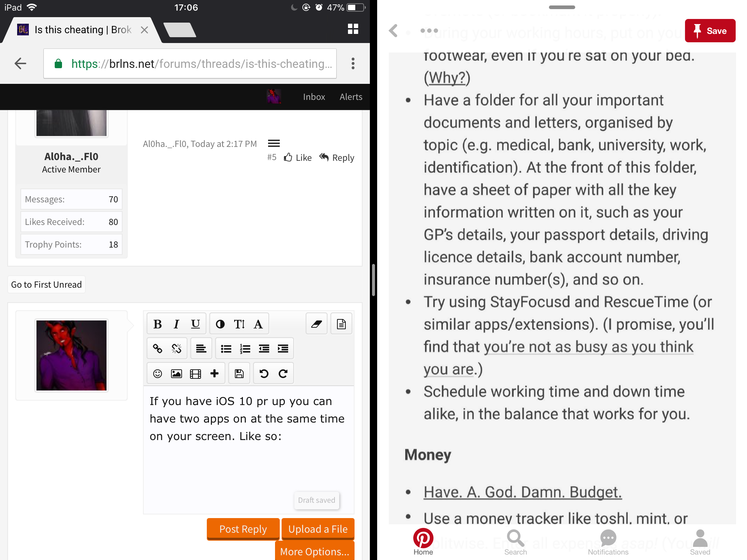Grab the split view divider handle
Image resolution: width=747 pixels, height=560 pixels.
pyautogui.click(x=373, y=280)
